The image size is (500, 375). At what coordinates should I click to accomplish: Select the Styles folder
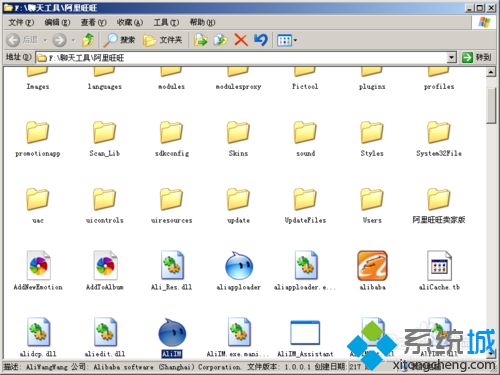372,139
